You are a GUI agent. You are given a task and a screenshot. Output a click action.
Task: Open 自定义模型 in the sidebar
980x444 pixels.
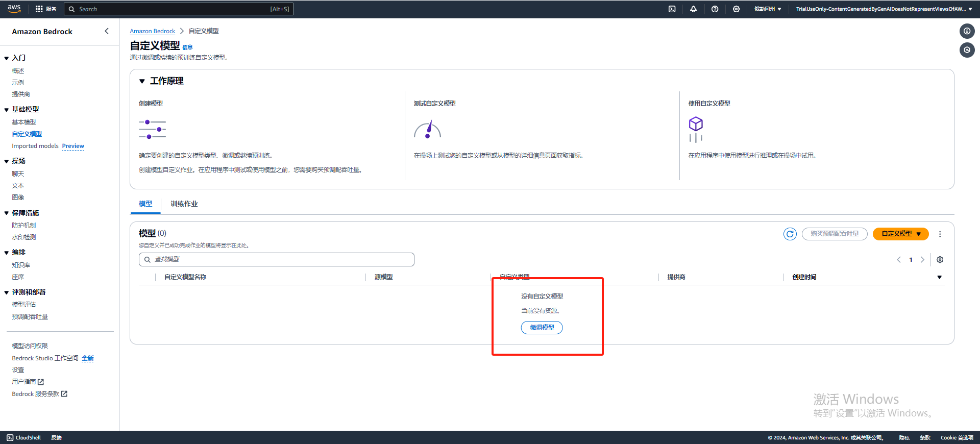coord(27,134)
